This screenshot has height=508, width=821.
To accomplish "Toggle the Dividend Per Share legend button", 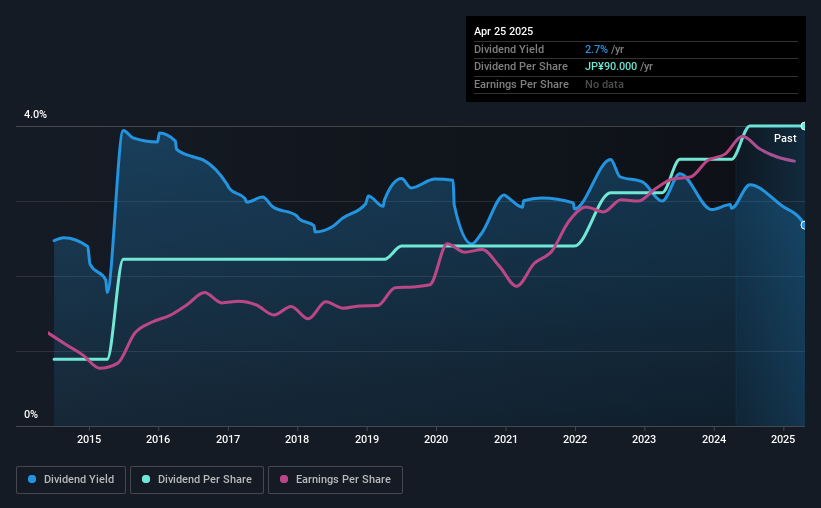I will tap(197, 480).
